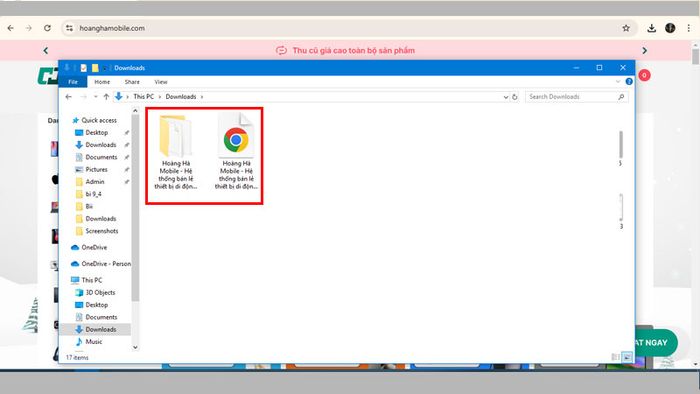Click the site info icon in address bar
Image resolution: width=700 pixels, height=394 pixels.
pyautogui.click(x=69, y=28)
